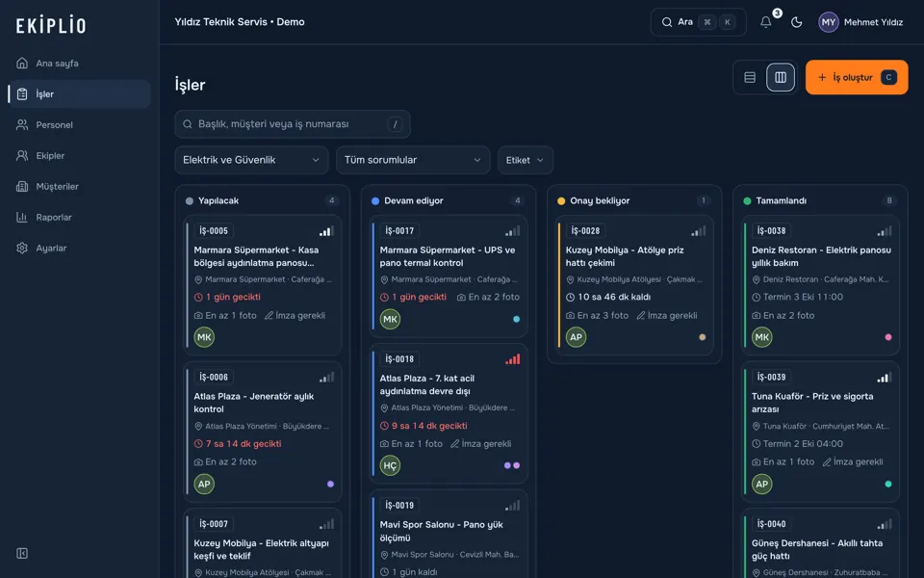Image resolution: width=924 pixels, height=578 pixels.
Task: Click Yapılacak column header
Action: (x=263, y=200)
